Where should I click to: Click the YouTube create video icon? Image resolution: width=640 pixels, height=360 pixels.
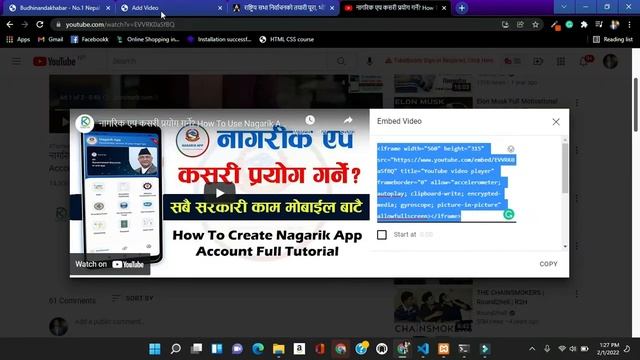click(x=538, y=61)
